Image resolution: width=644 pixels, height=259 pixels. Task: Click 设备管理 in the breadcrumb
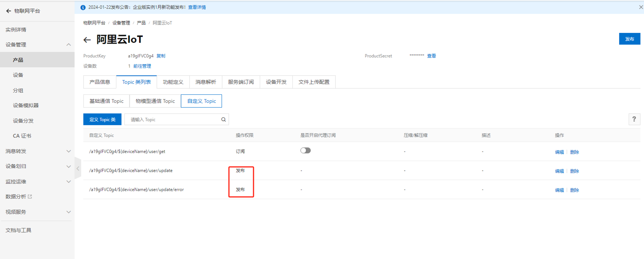pos(121,23)
